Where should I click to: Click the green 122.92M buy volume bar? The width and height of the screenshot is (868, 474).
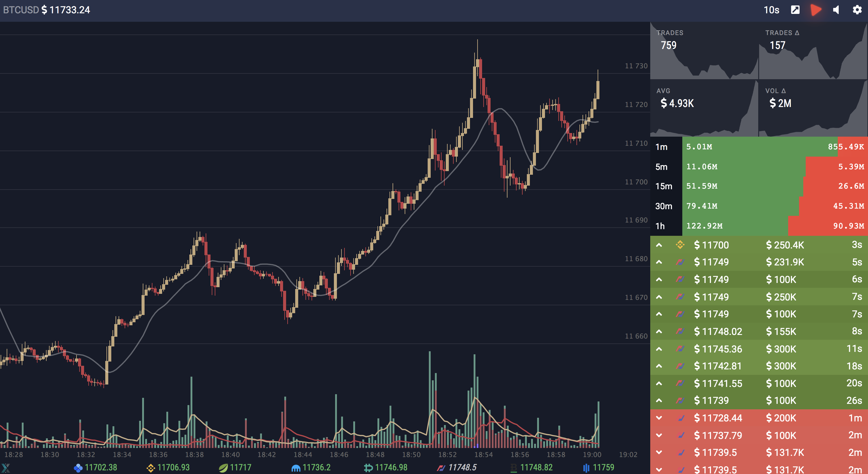coord(735,226)
